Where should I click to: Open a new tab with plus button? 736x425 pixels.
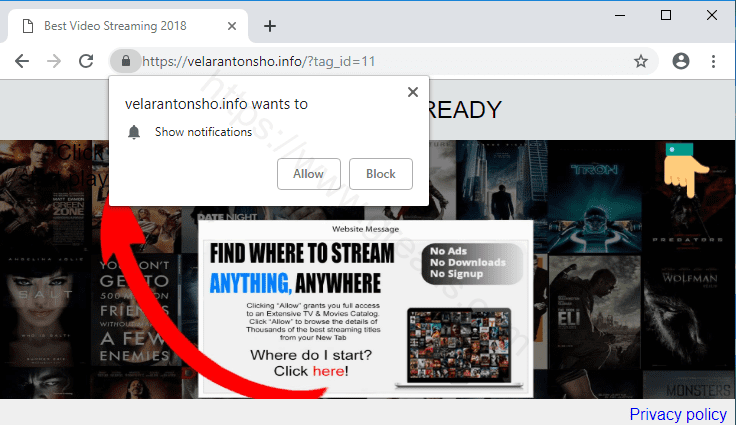269,26
